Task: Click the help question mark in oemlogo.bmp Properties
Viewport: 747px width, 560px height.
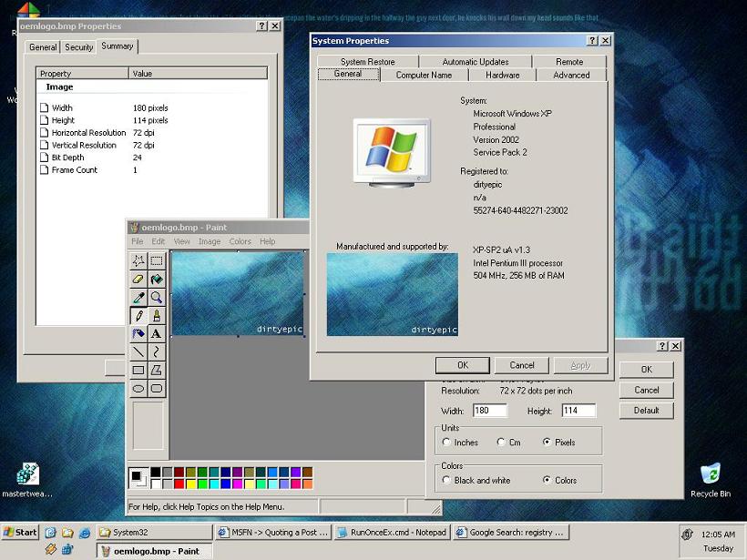Action: pyautogui.click(x=261, y=25)
